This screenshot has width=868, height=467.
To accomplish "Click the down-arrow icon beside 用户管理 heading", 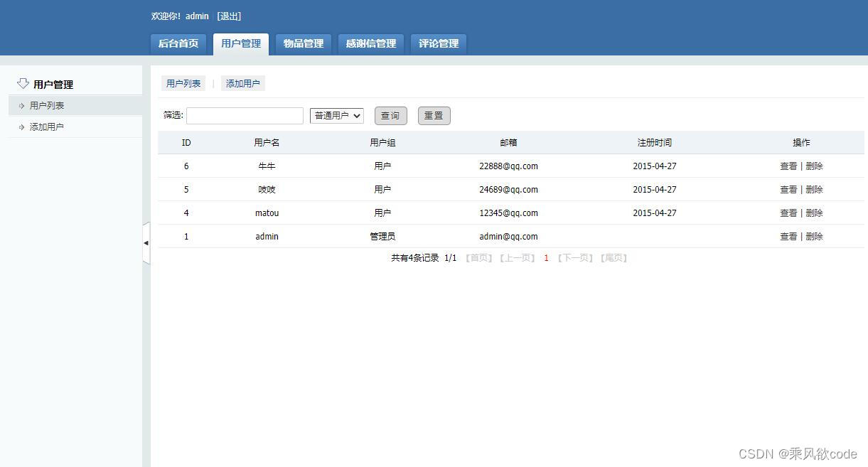I will pyautogui.click(x=23, y=84).
